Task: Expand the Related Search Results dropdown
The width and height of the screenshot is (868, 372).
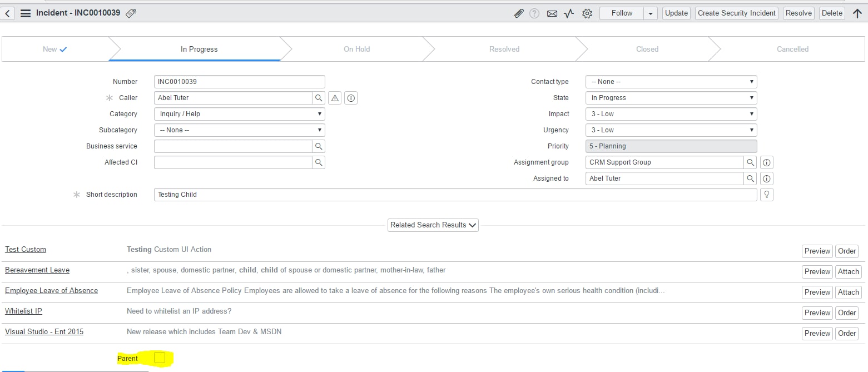Action: [x=433, y=225]
